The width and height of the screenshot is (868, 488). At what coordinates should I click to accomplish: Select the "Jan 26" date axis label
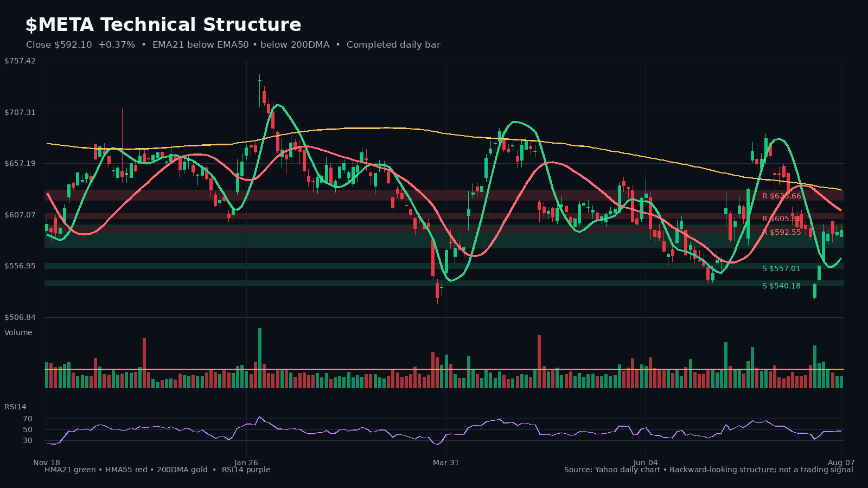[x=246, y=463]
